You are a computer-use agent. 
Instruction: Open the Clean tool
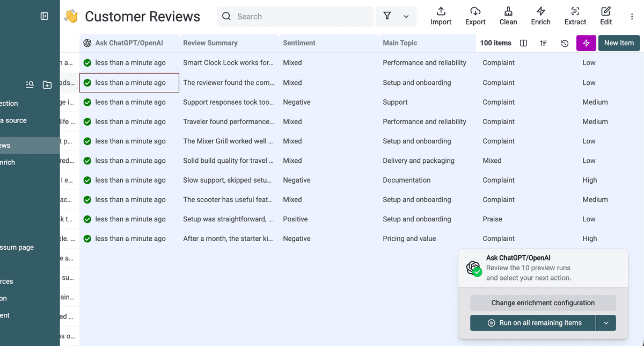[x=508, y=16]
